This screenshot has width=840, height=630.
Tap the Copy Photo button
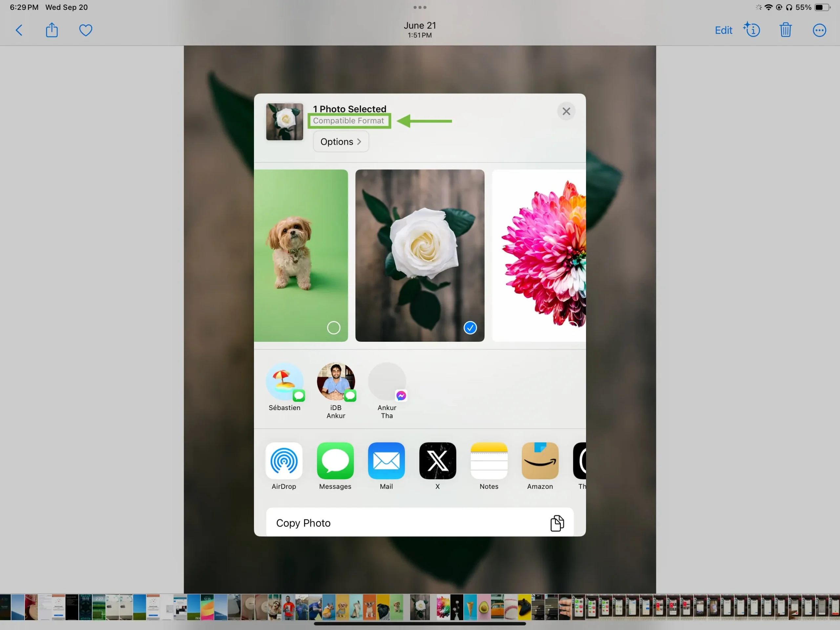click(420, 523)
